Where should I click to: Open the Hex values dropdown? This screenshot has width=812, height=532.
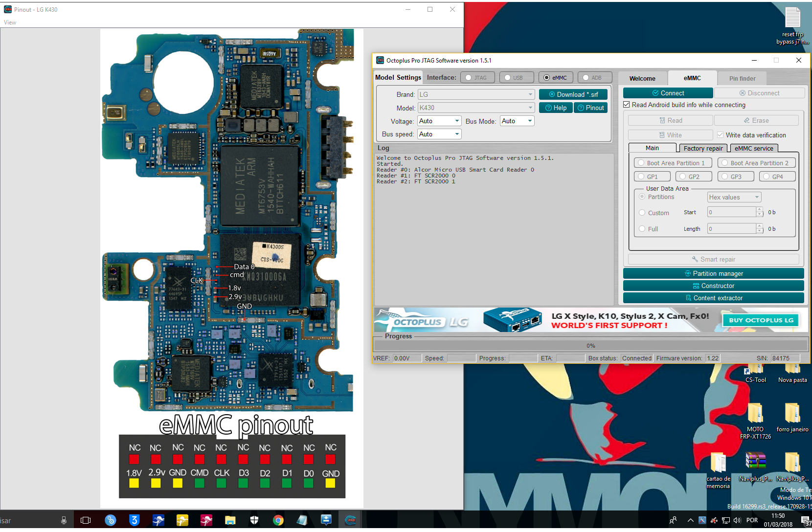pos(734,197)
